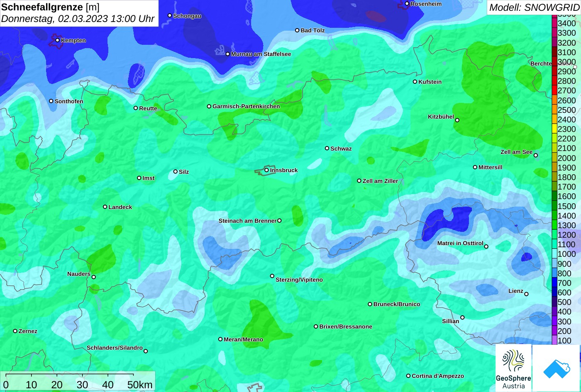This screenshot has width=581, height=392.
Task: Click the Schneefallgrenze [m] title
Action: (51, 7)
